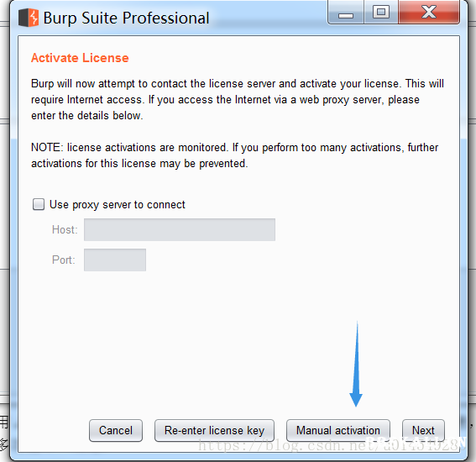Image resolution: width=476 pixels, height=462 pixels.
Task: Proceed with the Next button
Action: coord(423,430)
